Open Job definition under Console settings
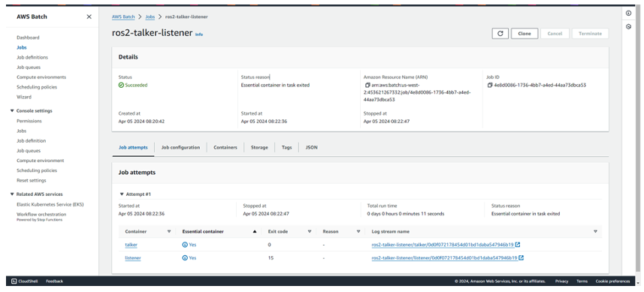This screenshot has height=292, width=644. click(32, 140)
